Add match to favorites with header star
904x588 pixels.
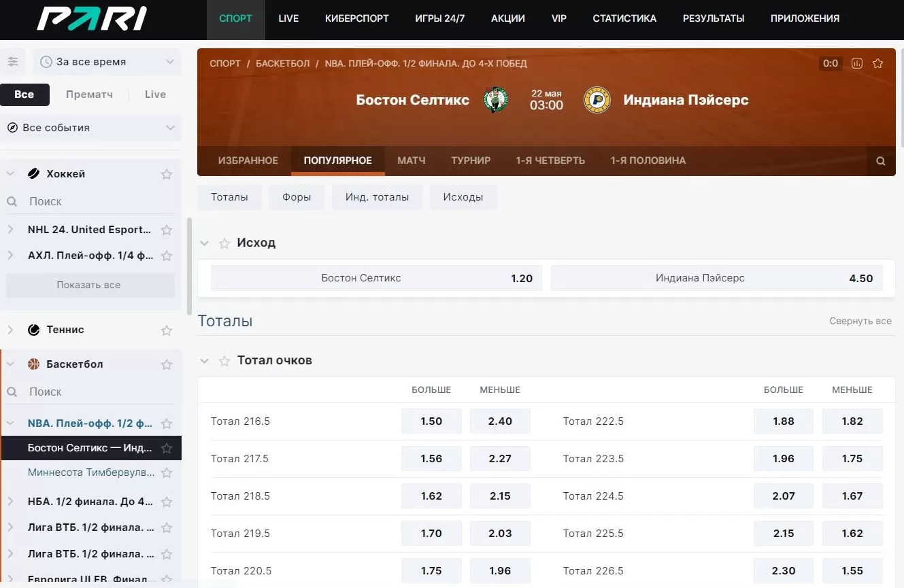pos(877,63)
